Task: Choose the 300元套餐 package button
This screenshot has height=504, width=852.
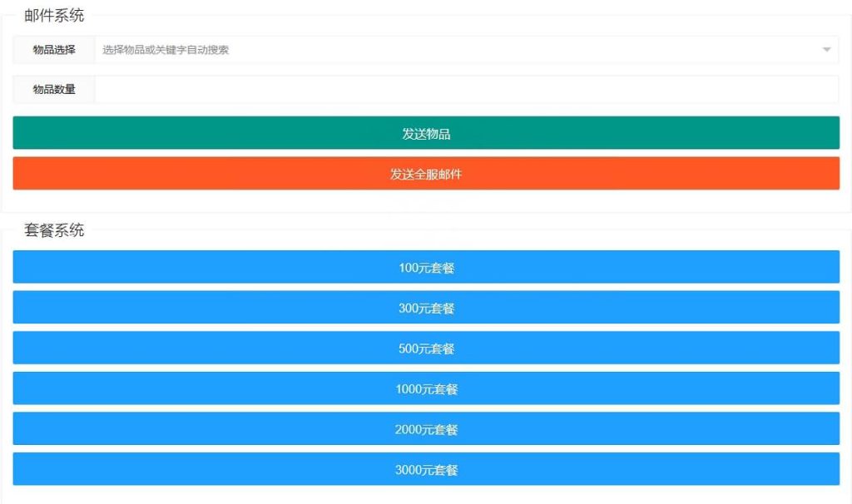Action: [426, 308]
